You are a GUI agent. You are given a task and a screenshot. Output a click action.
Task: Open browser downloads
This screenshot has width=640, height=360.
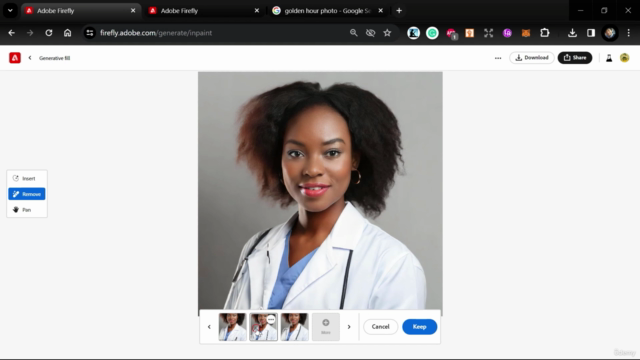point(572,33)
